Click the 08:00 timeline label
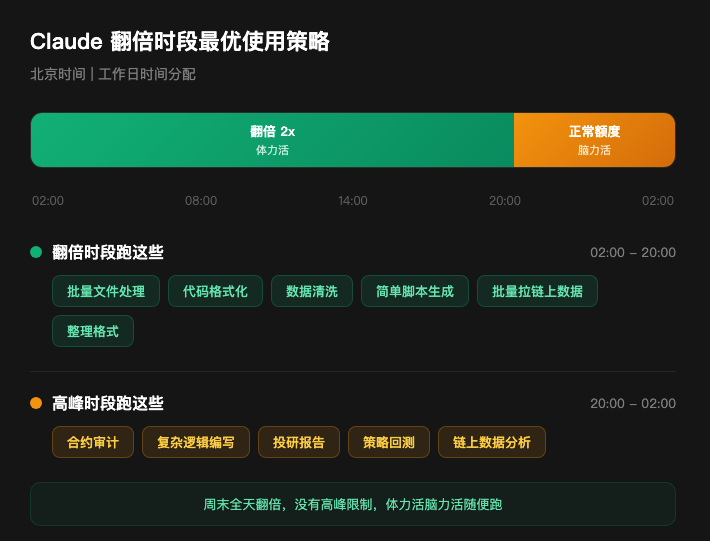710x541 pixels. 201,201
